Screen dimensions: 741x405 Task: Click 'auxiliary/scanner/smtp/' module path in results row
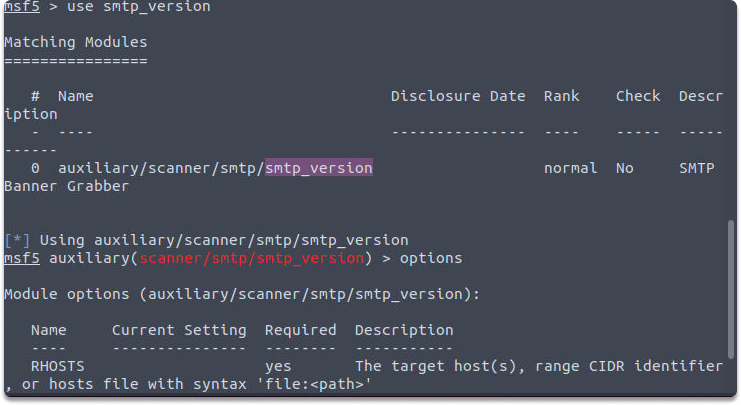pos(161,168)
